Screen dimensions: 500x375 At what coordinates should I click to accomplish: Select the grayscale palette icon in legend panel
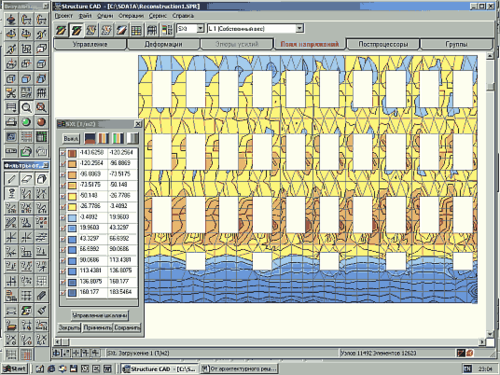click(133, 138)
